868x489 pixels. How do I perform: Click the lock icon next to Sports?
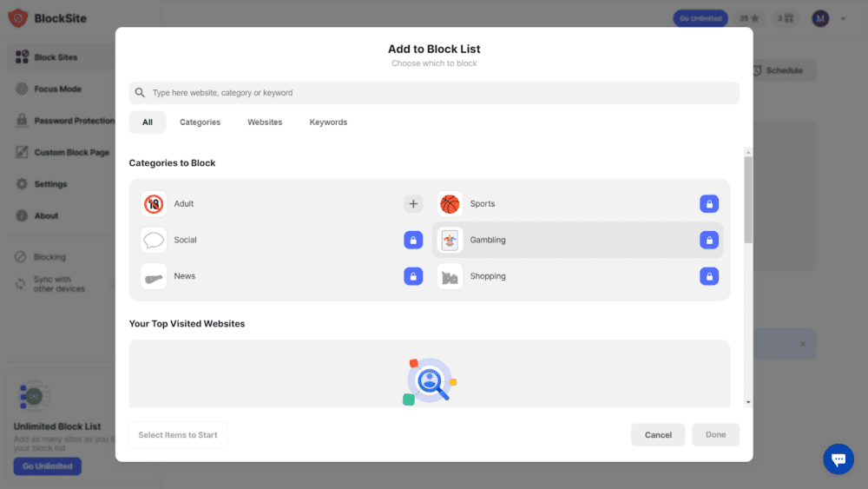click(x=709, y=204)
